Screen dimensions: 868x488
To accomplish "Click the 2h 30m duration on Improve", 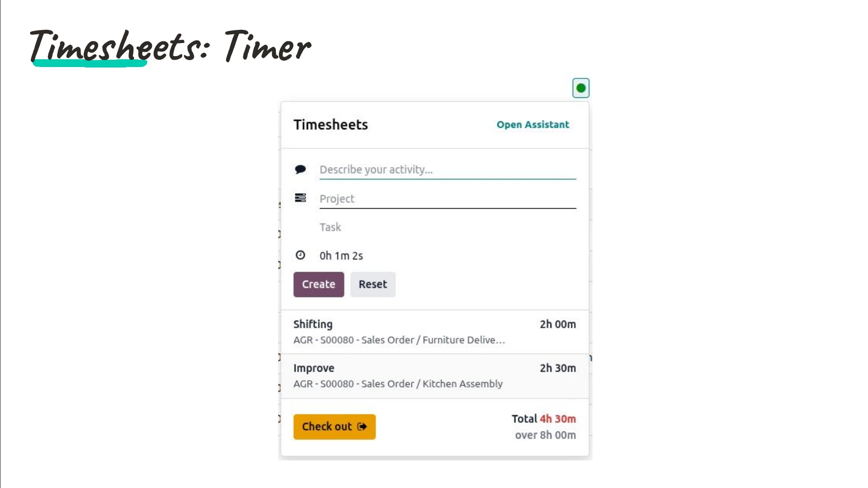I will pos(557,368).
